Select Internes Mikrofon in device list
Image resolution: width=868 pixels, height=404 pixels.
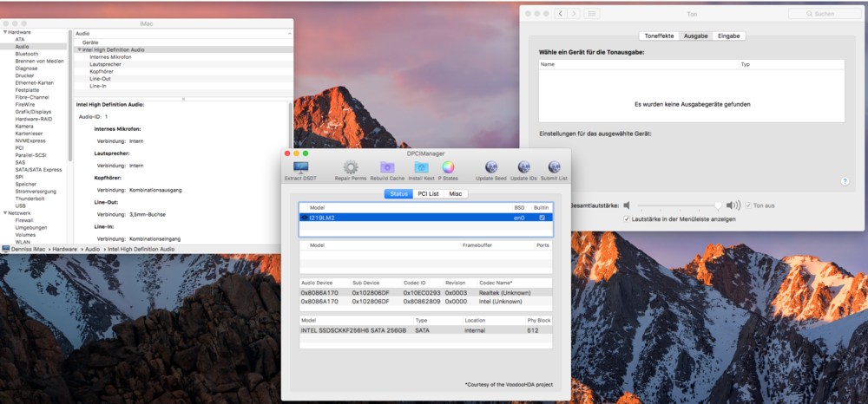pos(110,57)
